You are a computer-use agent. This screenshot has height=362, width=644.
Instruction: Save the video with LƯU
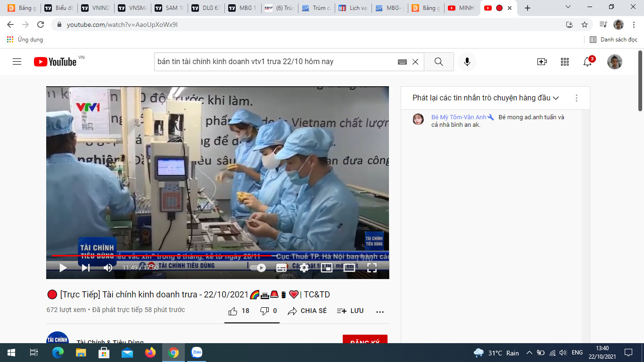pyautogui.click(x=350, y=311)
